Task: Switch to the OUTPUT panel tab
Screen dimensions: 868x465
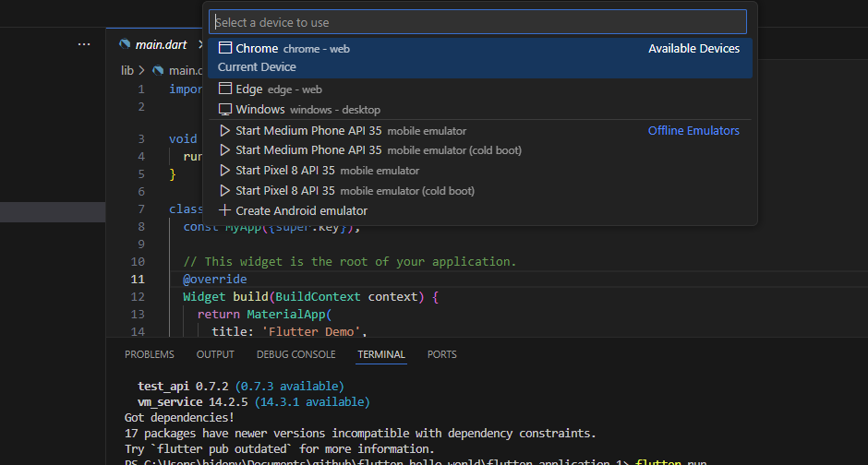Action: [x=215, y=354]
